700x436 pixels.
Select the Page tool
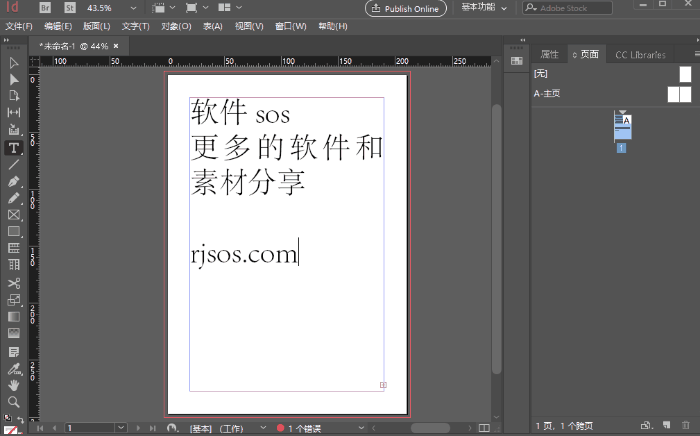click(14, 96)
